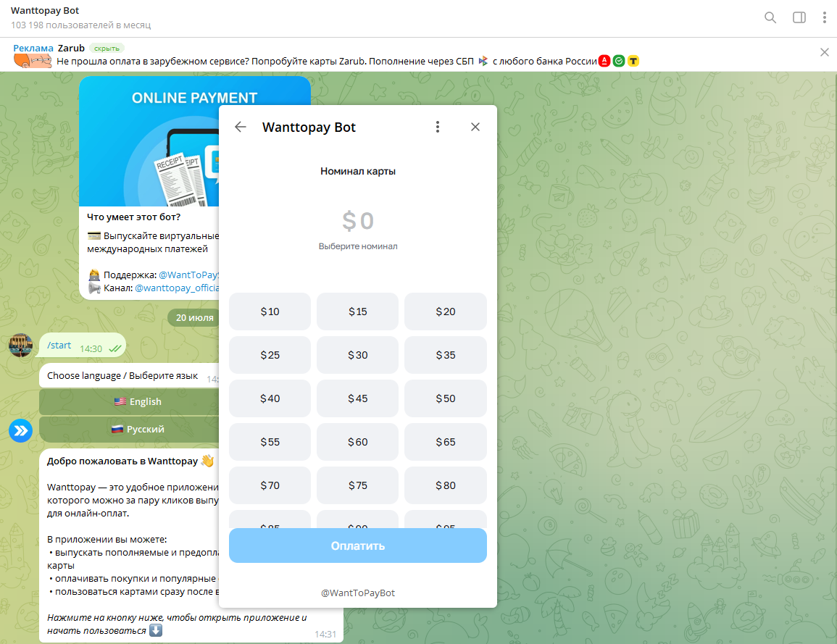The image size is (837, 644).
Task: Open the Online Payment banner image
Action: [x=149, y=141]
